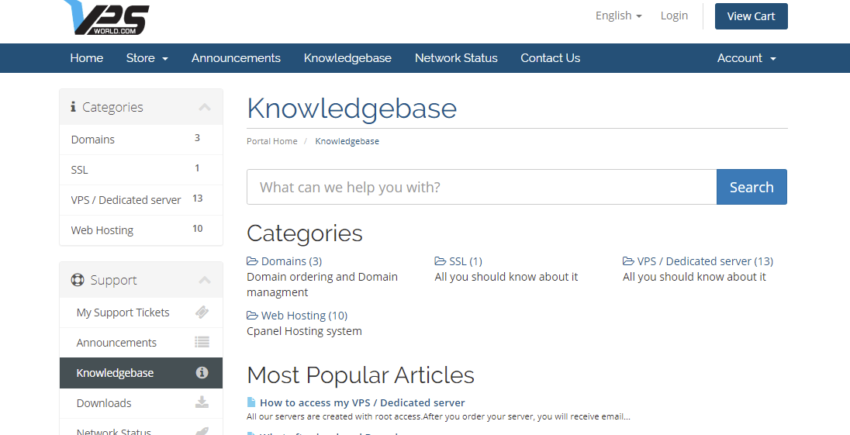Click the folder icon next to Web Hosting (10)
Viewport: 850px width, 435px height.
pos(252,316)
